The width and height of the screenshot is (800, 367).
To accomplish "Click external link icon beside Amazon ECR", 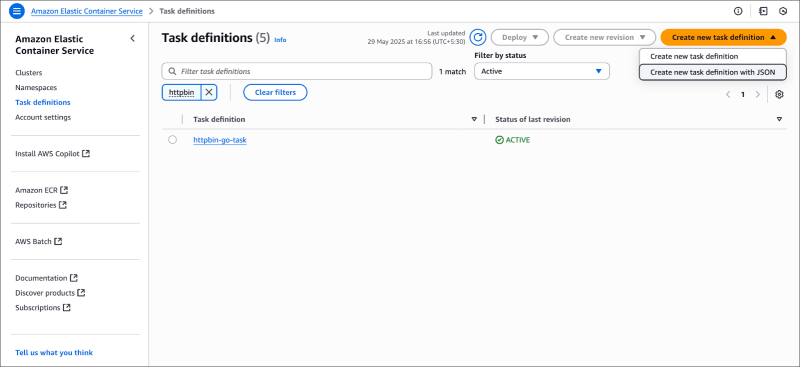I will click(x=64, y=190).
